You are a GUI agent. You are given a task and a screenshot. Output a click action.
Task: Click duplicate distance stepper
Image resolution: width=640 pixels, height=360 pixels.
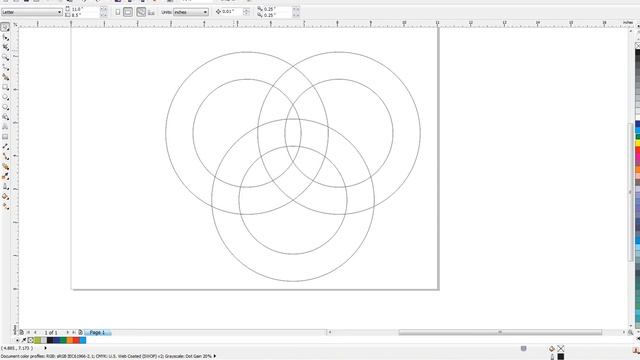[x=296, y=12]
